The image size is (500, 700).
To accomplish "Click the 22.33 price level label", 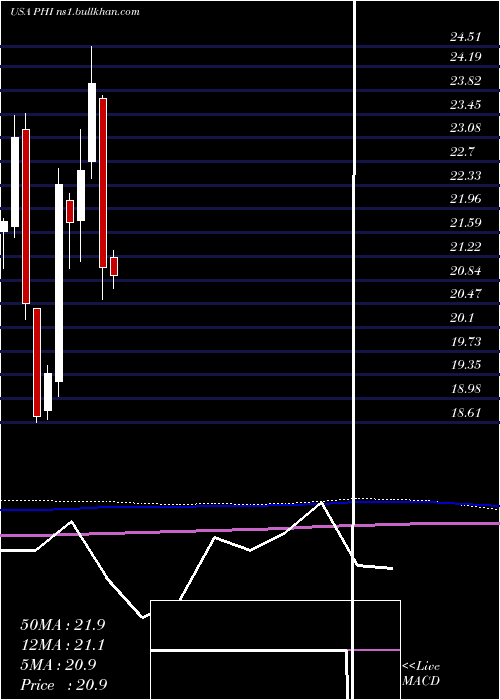I will 466,175.
